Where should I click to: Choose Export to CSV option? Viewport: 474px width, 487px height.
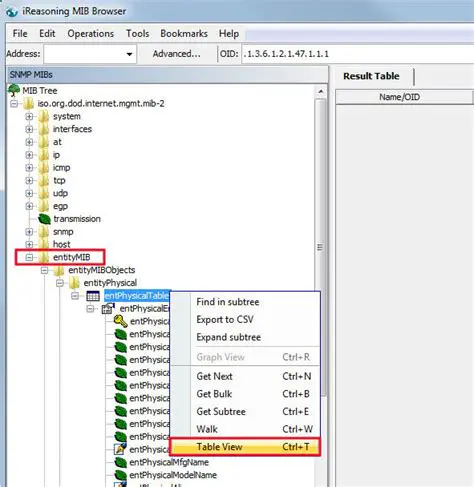(245, 320)
